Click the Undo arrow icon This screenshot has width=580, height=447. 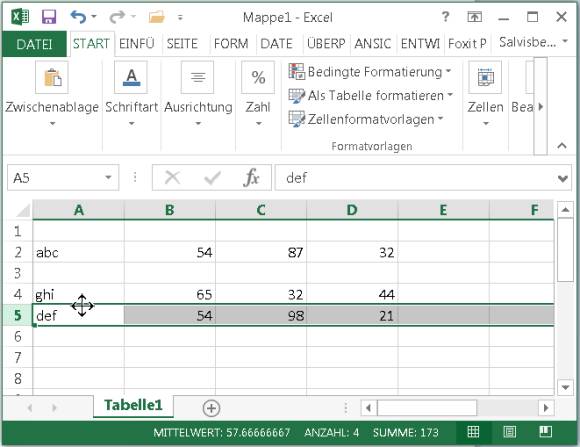(78, 17)
